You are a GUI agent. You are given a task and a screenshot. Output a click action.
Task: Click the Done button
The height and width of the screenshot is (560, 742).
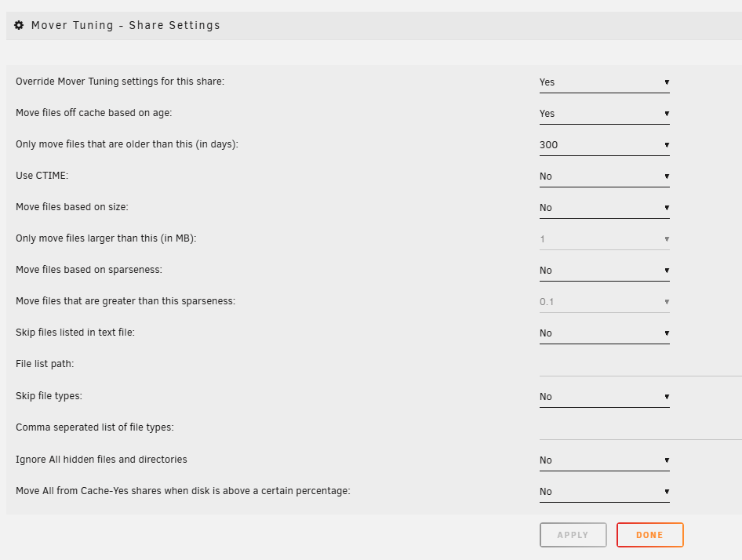click(649, 535)
